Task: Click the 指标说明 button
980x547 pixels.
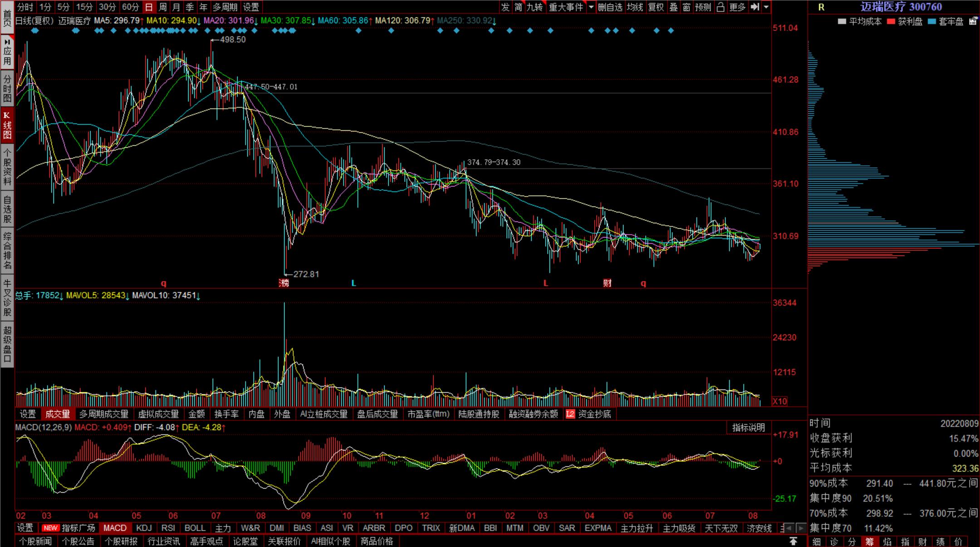Action: point(748,427)
